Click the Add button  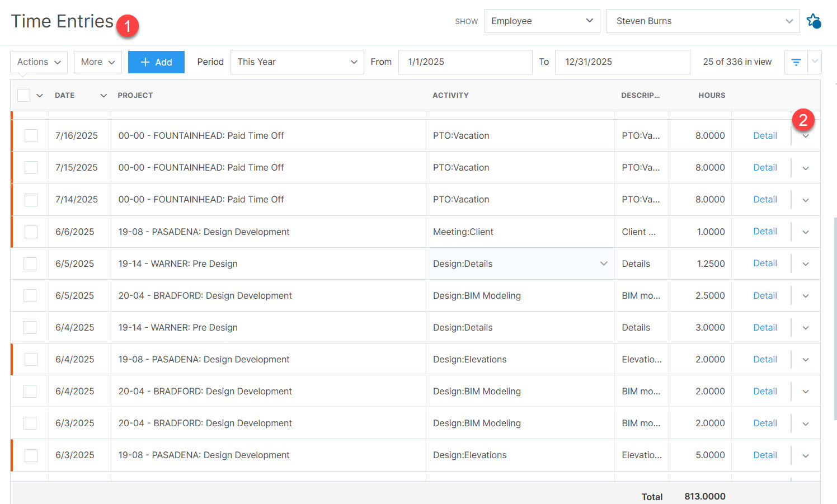(x=156, y=62)
